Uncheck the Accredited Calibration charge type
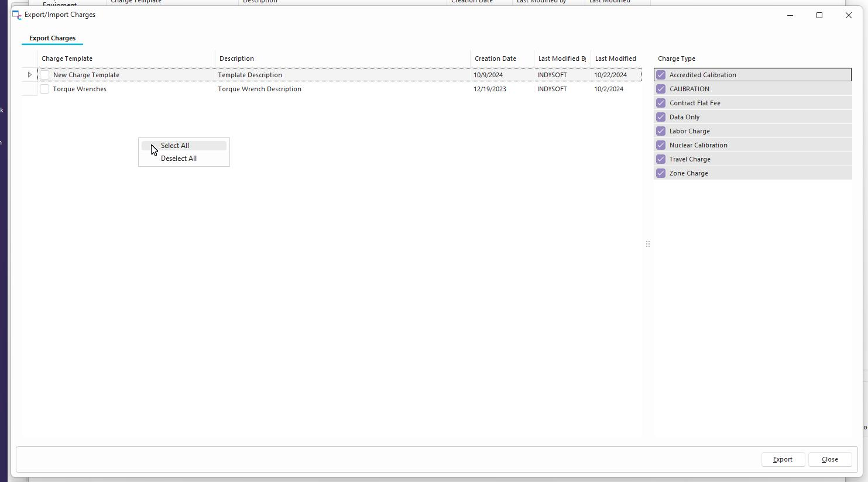Image resolution: width=868 pixels, height=482 pixels. pos(661,75)
